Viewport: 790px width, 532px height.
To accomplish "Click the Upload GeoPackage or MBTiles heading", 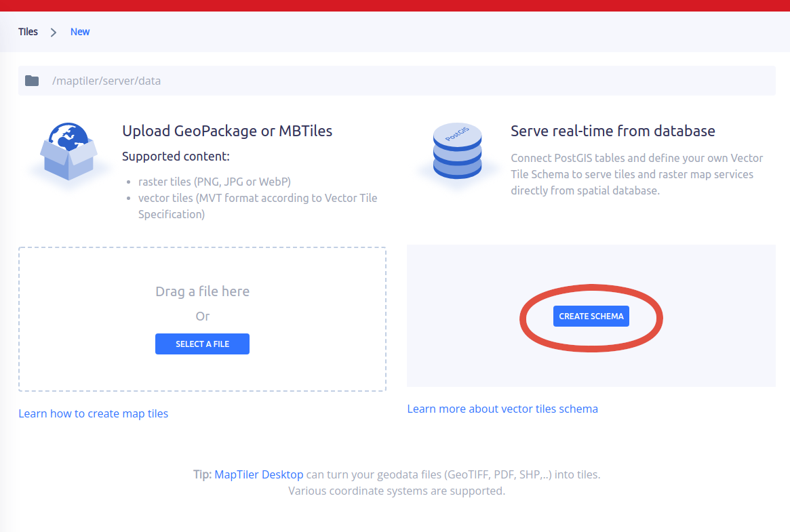I will coord(227,131).
